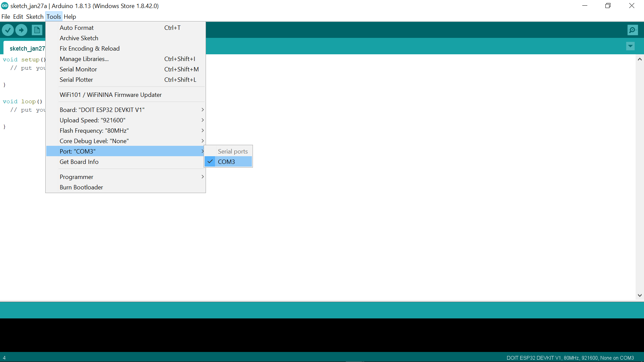Click the editor scrollbar up arrow
The height and width of the screenshot is (362, 644).
[640, 59]
